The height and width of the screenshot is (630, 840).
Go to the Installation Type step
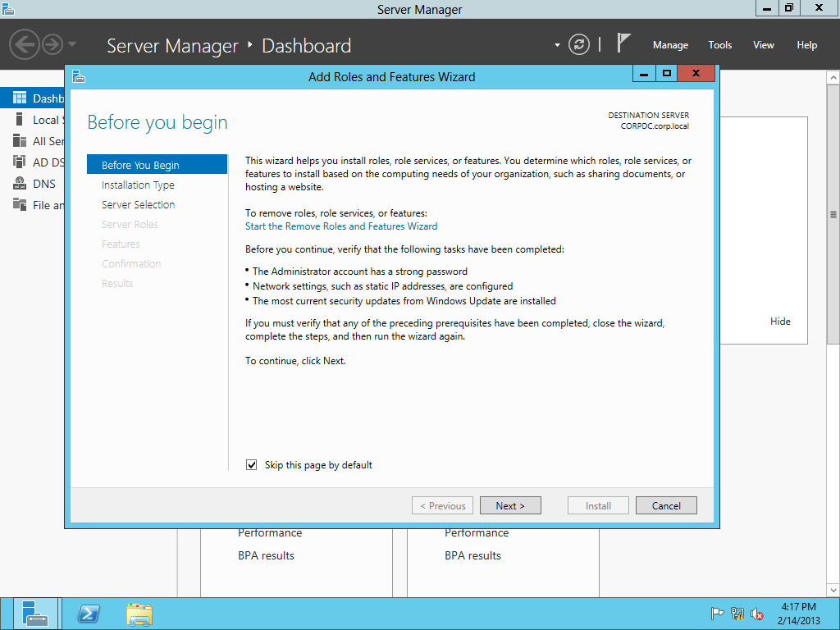138,185
